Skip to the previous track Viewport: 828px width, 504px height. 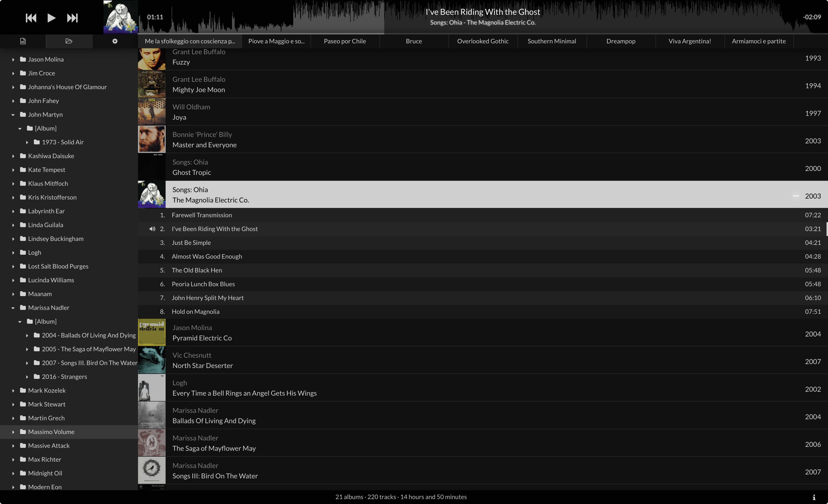[31, 18]
